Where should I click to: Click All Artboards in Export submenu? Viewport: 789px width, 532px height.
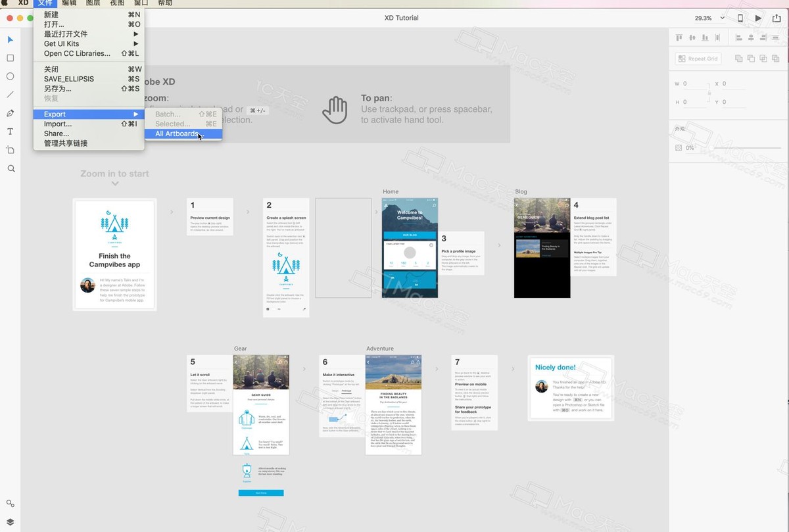(179, 134)
